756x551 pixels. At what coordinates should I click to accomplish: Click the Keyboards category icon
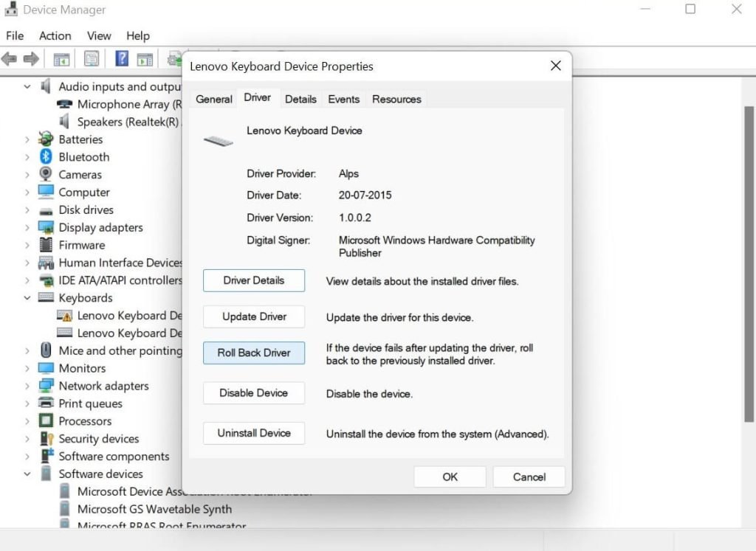(46, 297)
